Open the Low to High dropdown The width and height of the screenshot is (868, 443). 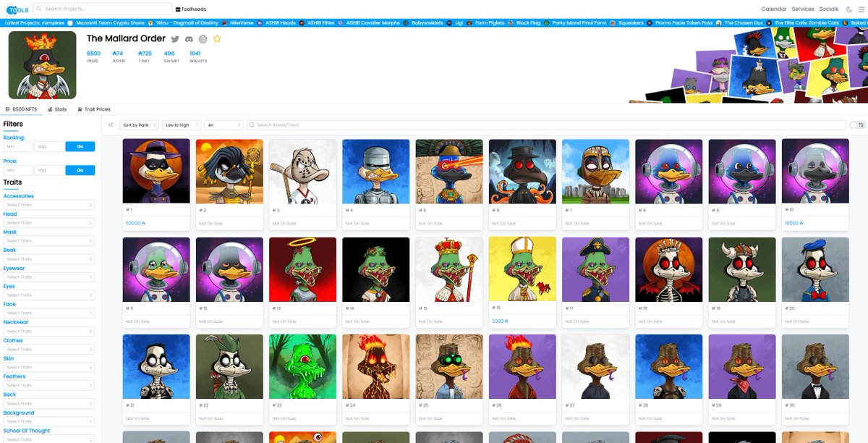point(182,125)
